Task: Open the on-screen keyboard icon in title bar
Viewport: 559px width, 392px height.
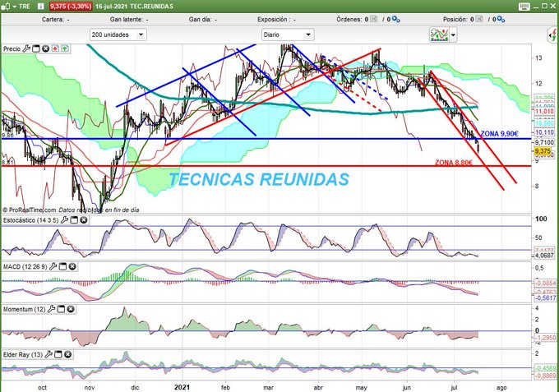Action: pyautogui.click(x=524, y=7)
